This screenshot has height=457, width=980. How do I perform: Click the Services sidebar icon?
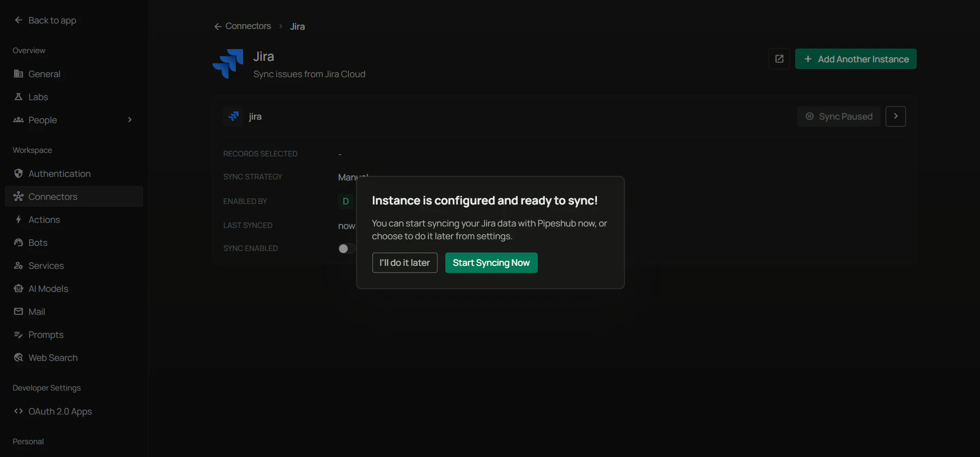coord(18,265)
